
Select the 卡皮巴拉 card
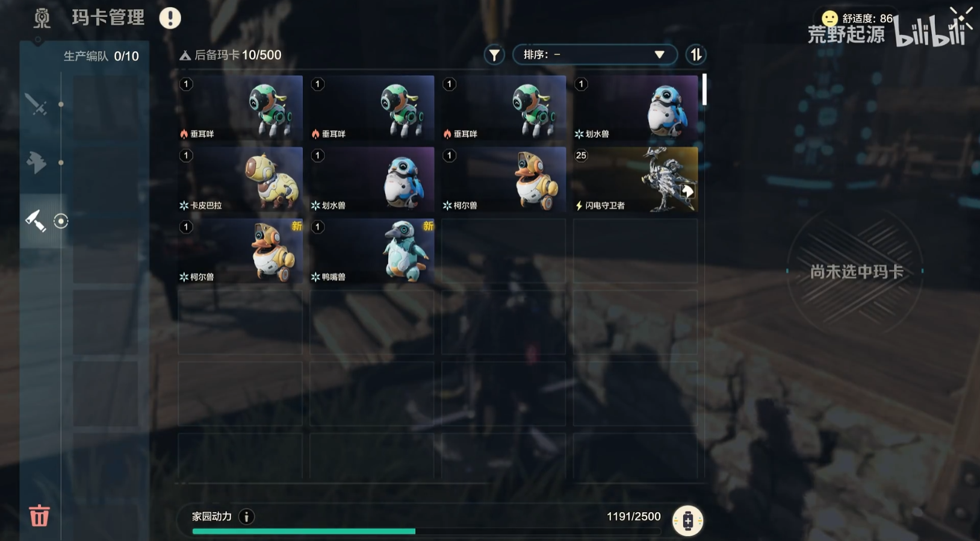tap(240, 180)
